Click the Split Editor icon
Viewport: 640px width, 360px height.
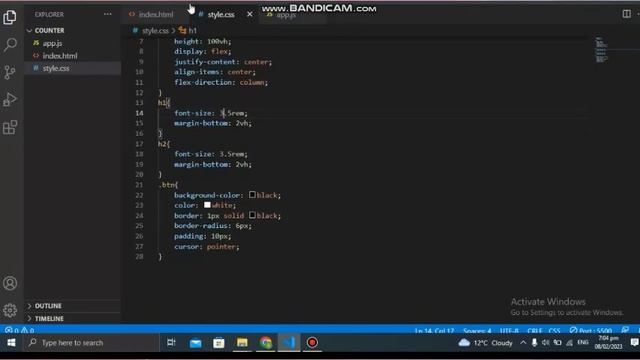[627, 14]
